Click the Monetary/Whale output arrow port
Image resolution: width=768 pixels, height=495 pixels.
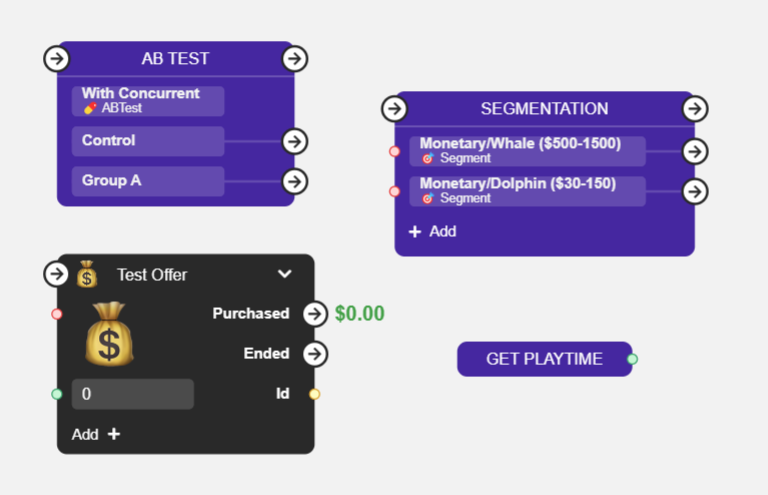coord(695,151)
